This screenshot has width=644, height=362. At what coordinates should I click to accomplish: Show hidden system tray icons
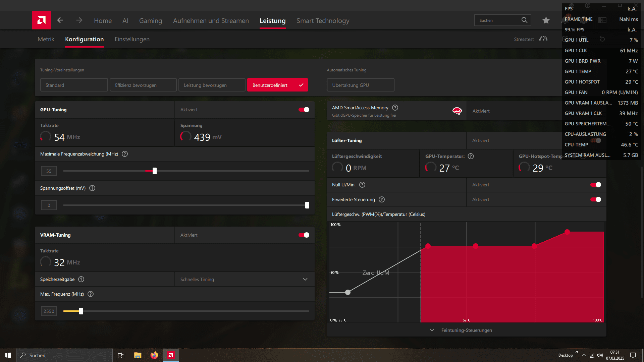pos(584,355)
